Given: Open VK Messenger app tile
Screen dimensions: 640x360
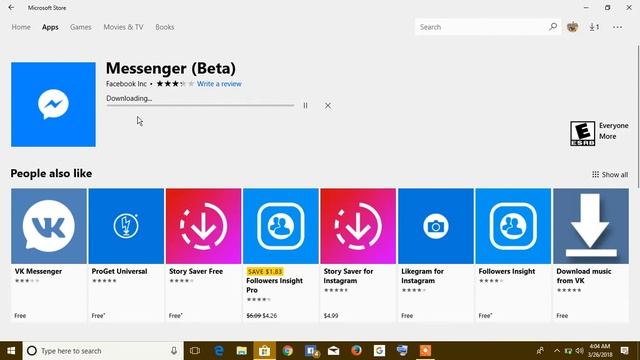Looking at the screenshot, I should point(49,255).
